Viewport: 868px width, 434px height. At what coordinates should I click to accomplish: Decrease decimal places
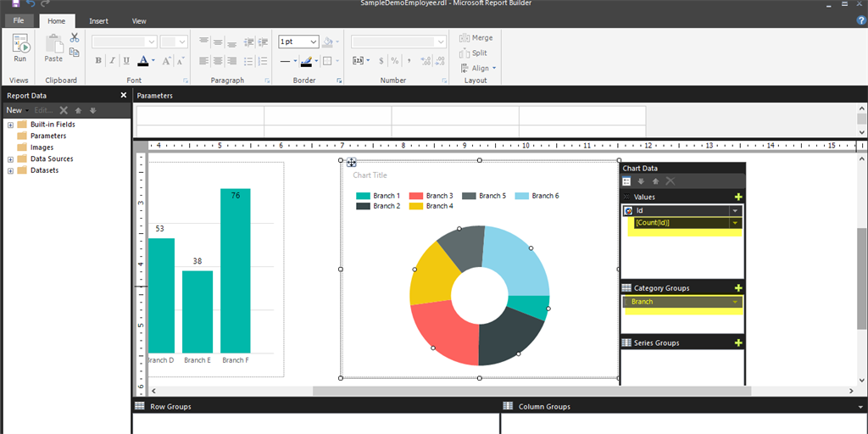(x=440, y=61)
